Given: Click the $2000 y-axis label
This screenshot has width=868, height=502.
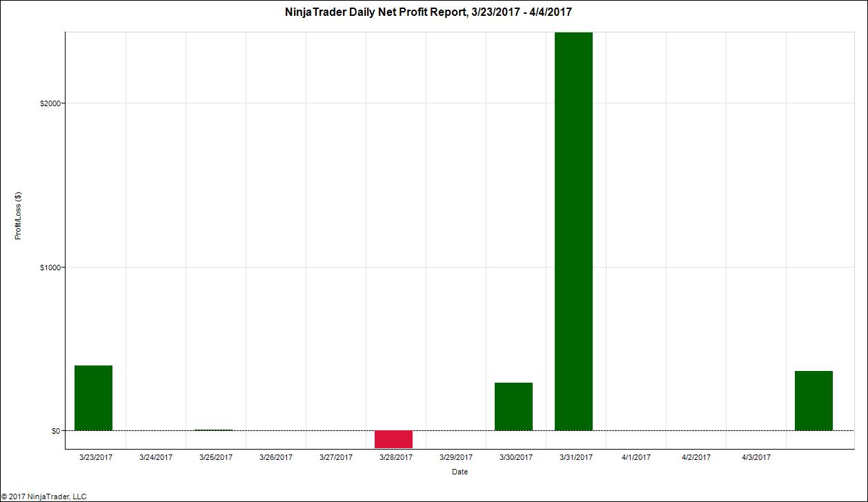Looking at the screenshot, I should pos(50,103).
